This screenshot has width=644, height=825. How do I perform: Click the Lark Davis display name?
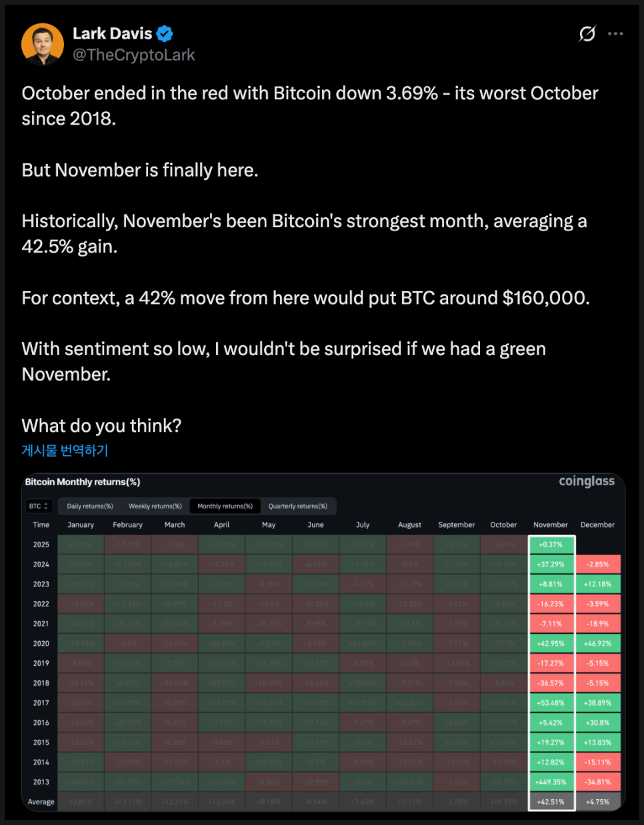tap(113, 33)
